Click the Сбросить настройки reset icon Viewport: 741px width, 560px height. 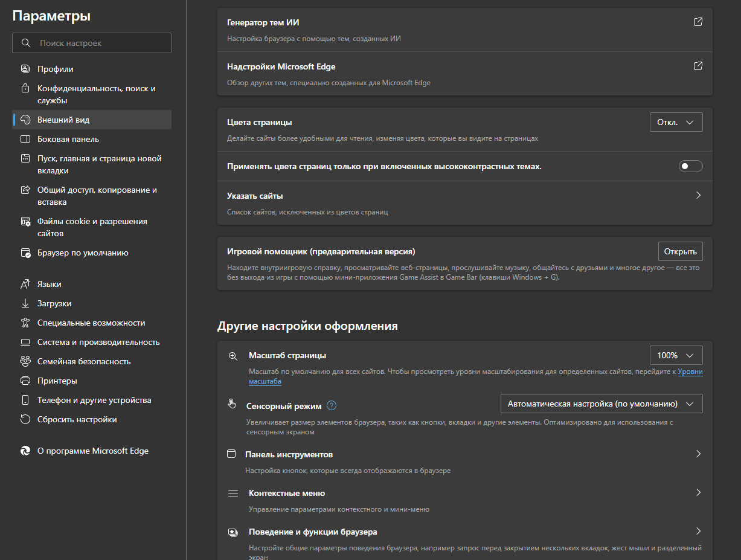click(25, 419)
